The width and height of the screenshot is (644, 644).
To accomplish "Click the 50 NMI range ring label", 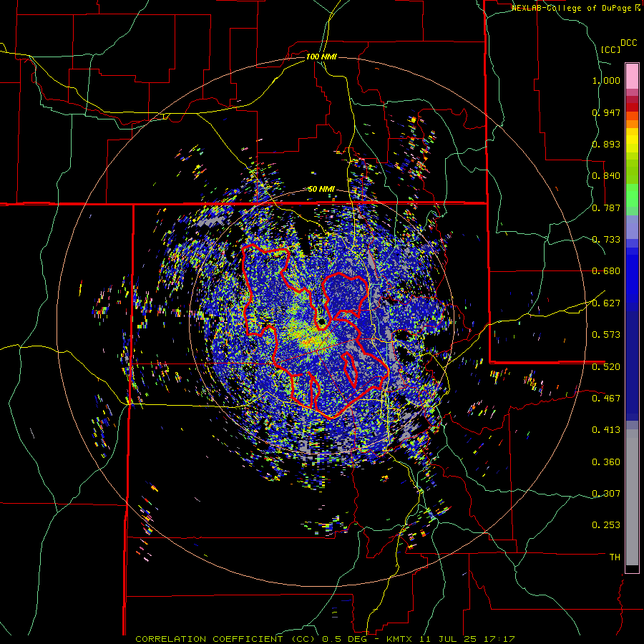I will (x=321, y=190).
